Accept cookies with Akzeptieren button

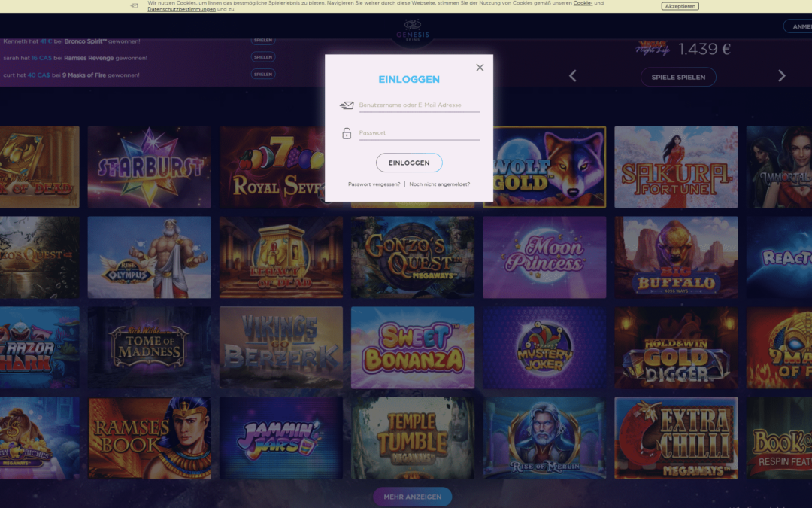(680, 6)
